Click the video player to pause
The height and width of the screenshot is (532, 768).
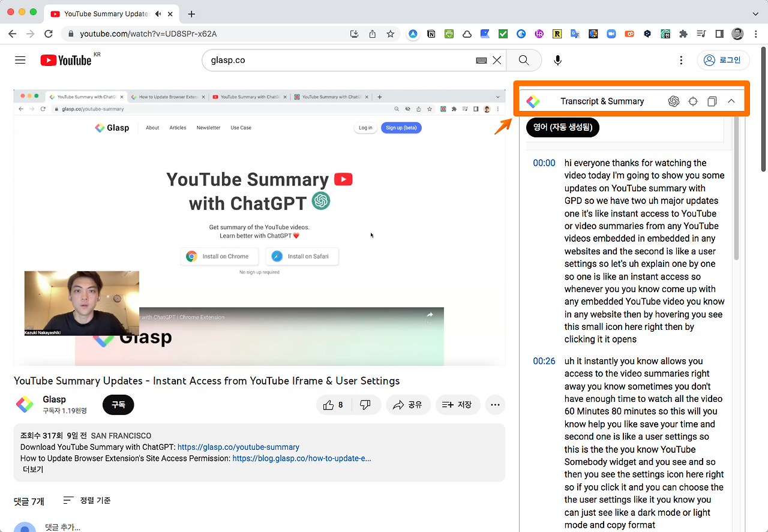[259, 227]
